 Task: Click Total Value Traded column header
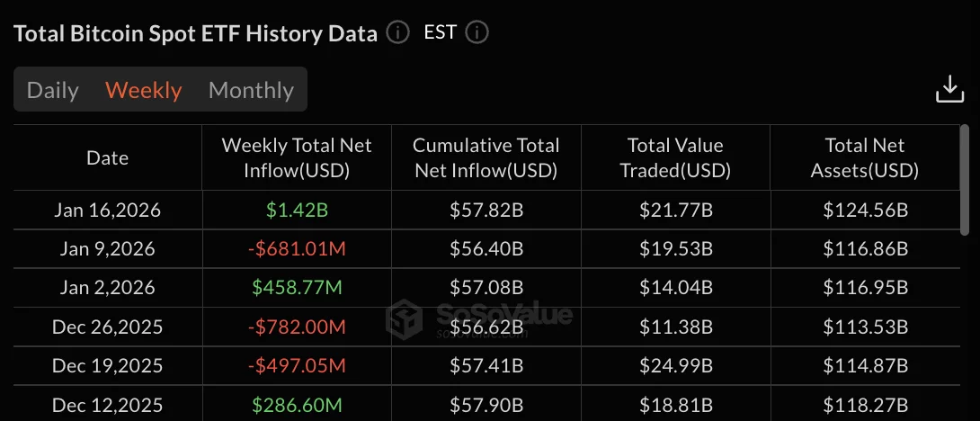[675, 157]
